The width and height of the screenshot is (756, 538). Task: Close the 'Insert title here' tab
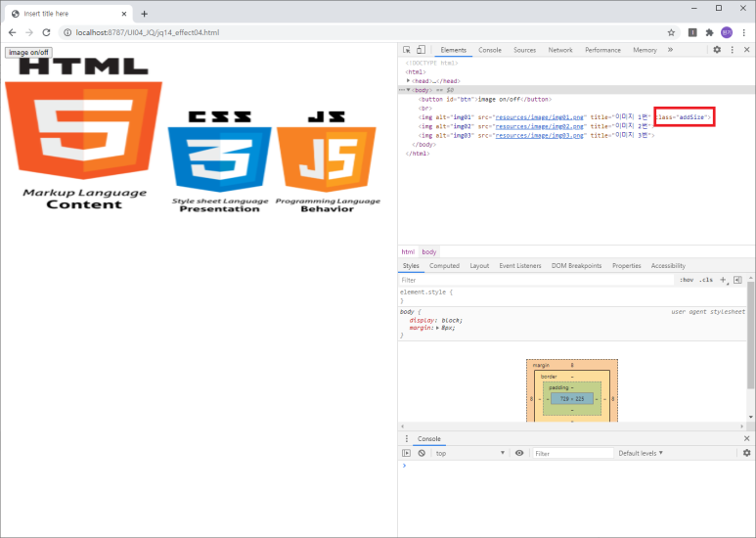click(124, 14)
